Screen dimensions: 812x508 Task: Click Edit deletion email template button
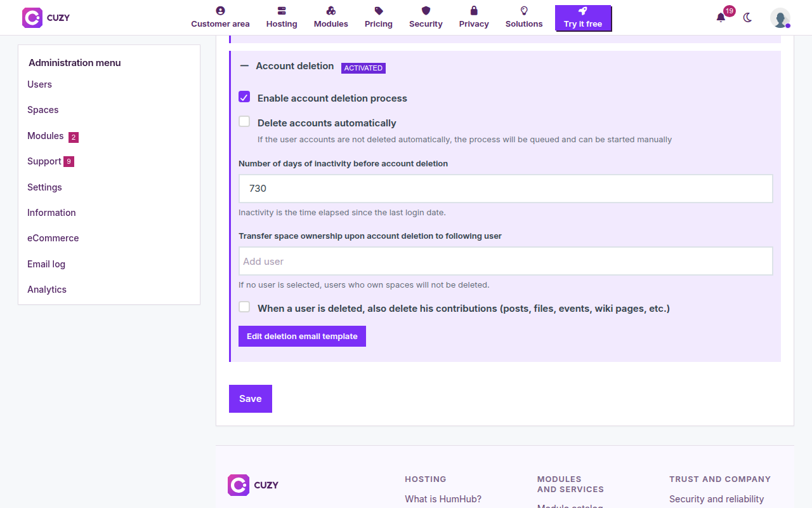click(302, 337)
